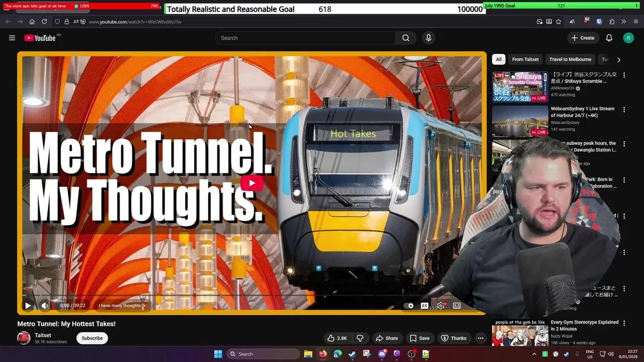The width and height of the screenshot is (644, 362).
Task: Open File Explorer from taskbar
Action: (308, 354)
